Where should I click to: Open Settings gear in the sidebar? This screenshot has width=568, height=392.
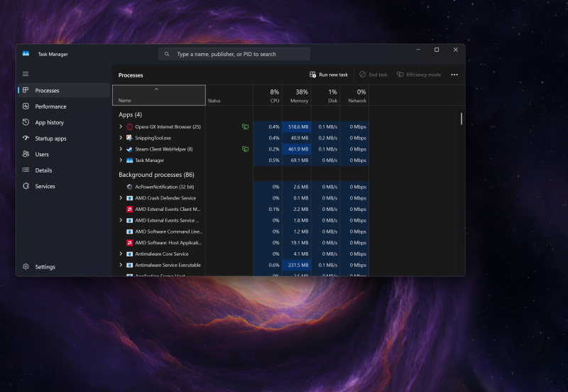26,267
